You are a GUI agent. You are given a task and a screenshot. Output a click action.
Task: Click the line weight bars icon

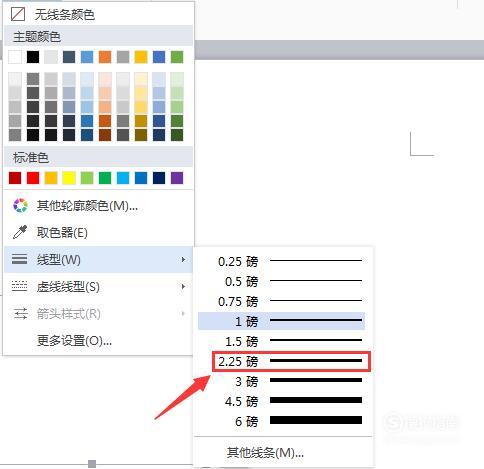[19, 259]
